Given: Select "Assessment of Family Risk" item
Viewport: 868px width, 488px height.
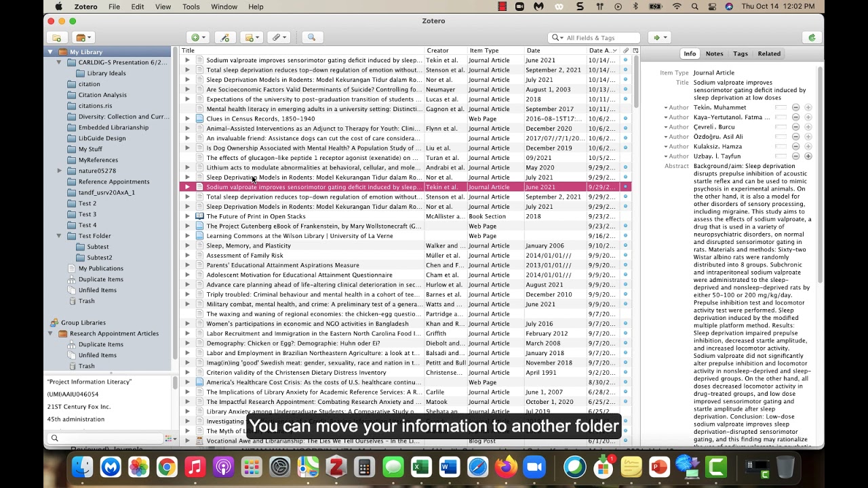Looking at the screenshot, I should pos(406,256).
